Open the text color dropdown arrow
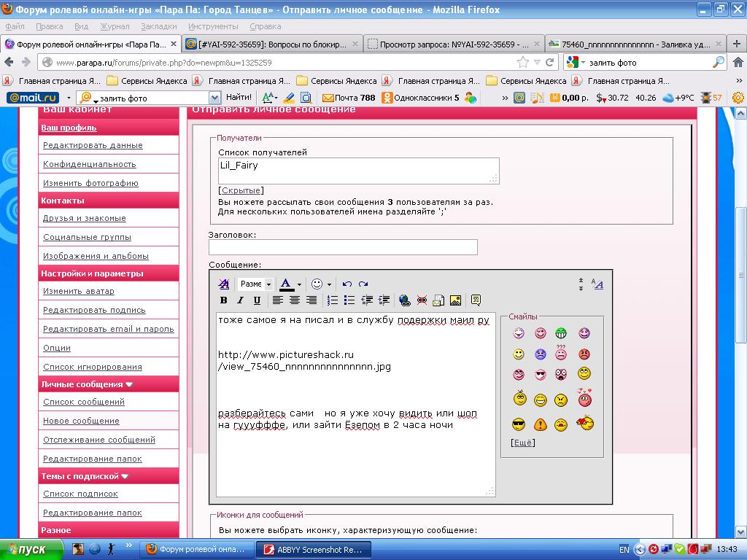Image resolution: width=747 pixels, height=560 pixels. (299, 284)
